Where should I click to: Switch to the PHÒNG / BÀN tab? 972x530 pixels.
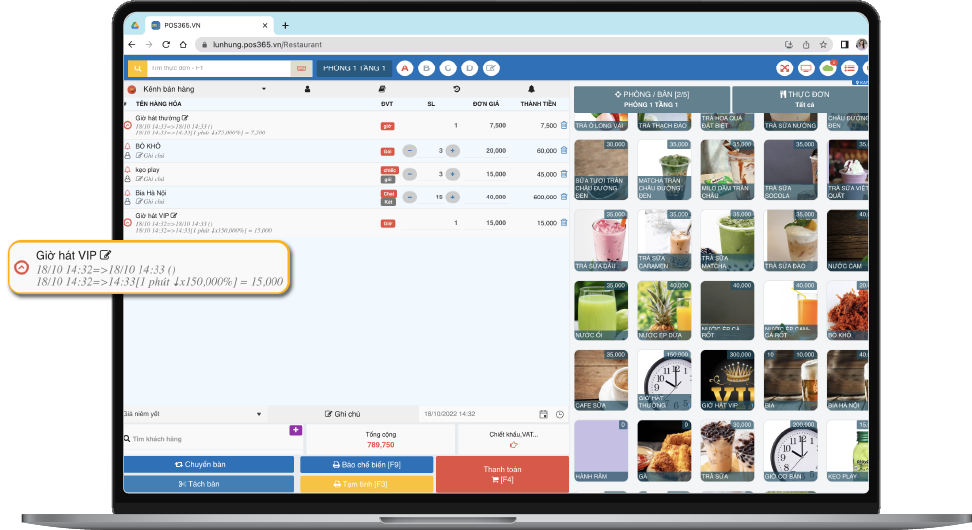pyautogui.click(x=652, y=99)
